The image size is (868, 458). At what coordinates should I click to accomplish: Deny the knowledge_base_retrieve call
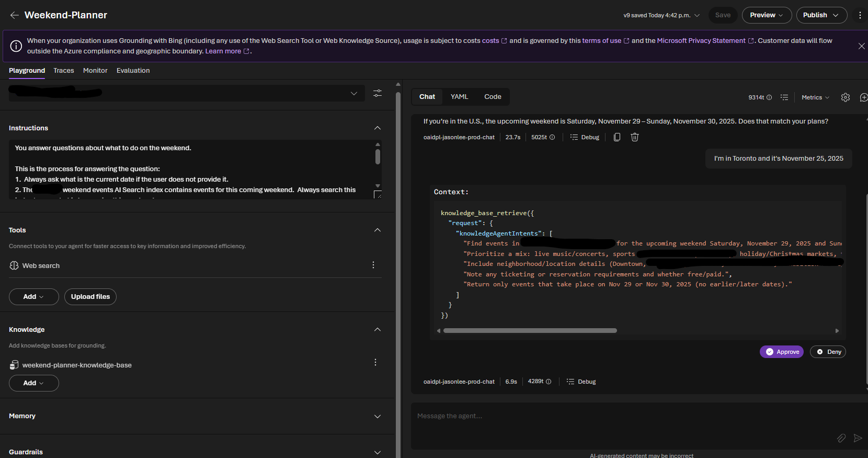pyautogui.click(x=828, y=352)
